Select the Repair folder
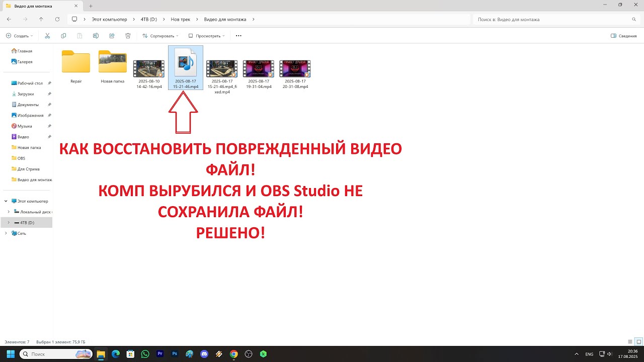 point(76,67)
